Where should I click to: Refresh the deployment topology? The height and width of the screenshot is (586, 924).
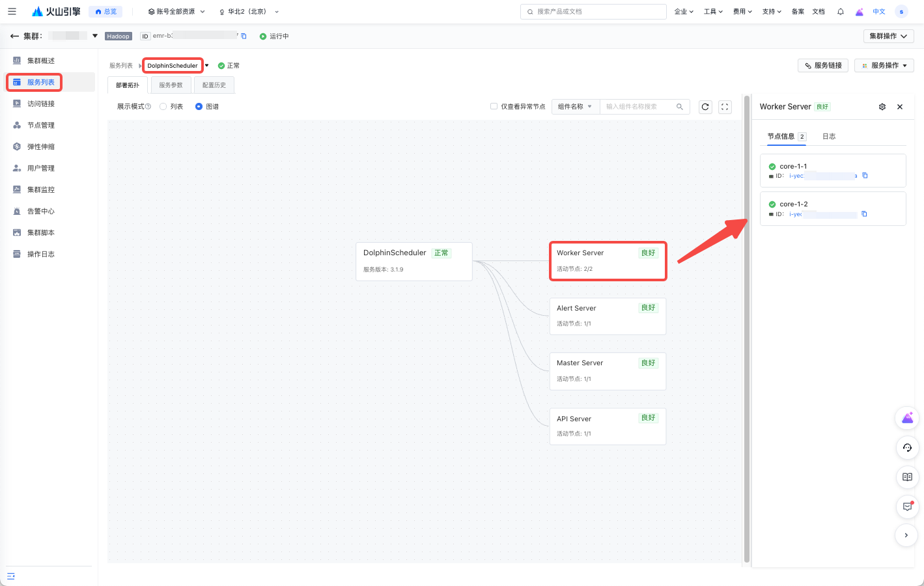pyautogui.click(x=705, y=107)
